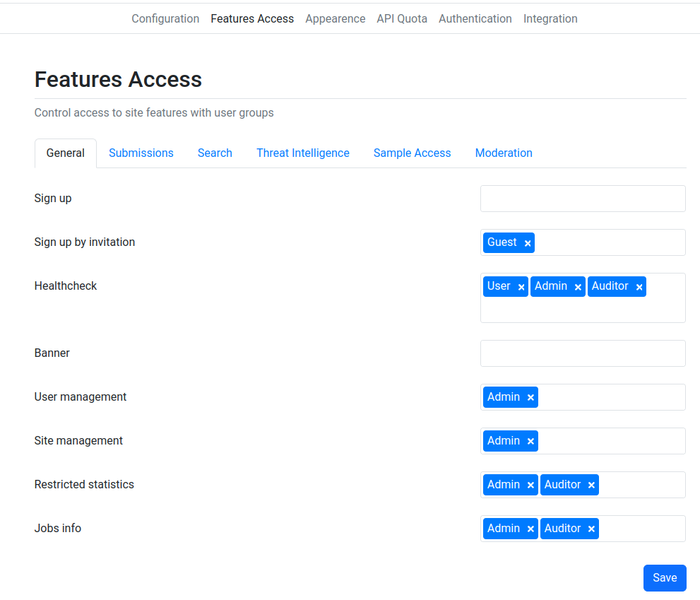
Task: Switch to the Submissions tab
Action: (141, 153)
